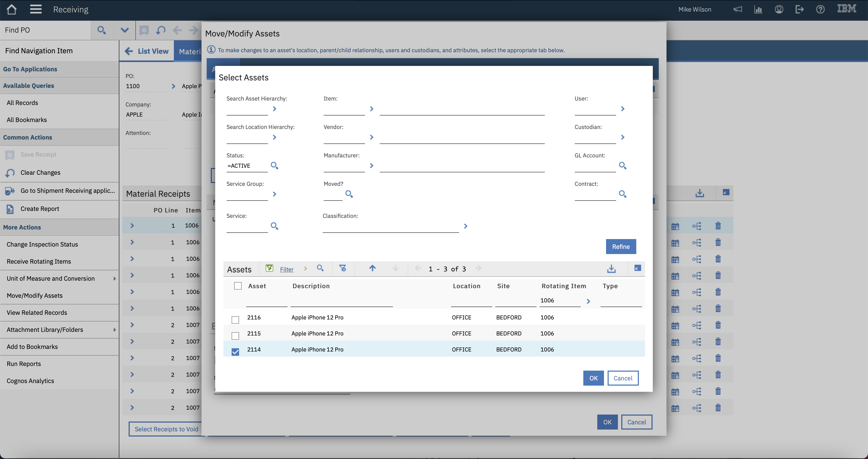Click the Home icon in the top bar
Screen dimensions: 868x459
coord(11,10)
